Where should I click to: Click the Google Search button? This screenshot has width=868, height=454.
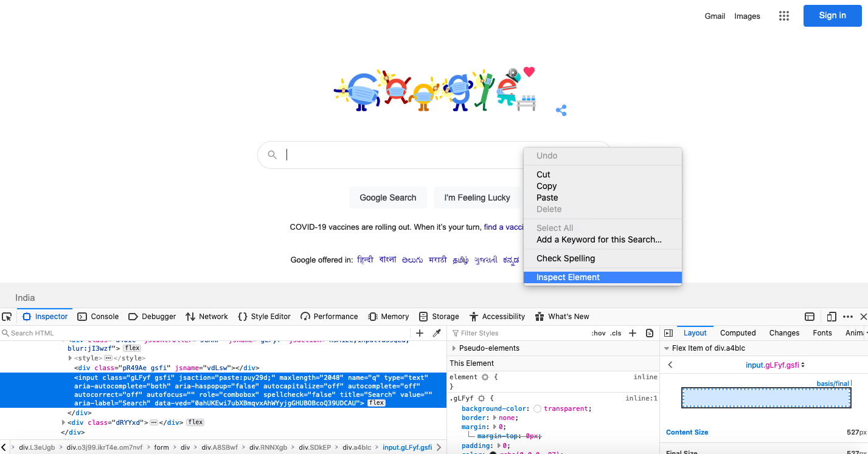(388, 198)
